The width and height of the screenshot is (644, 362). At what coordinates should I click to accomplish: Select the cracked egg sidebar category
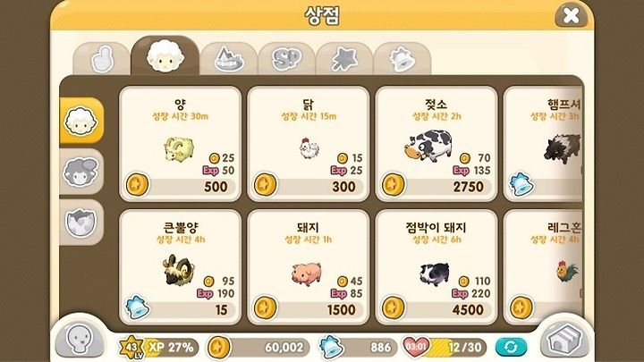coord(81,222)
